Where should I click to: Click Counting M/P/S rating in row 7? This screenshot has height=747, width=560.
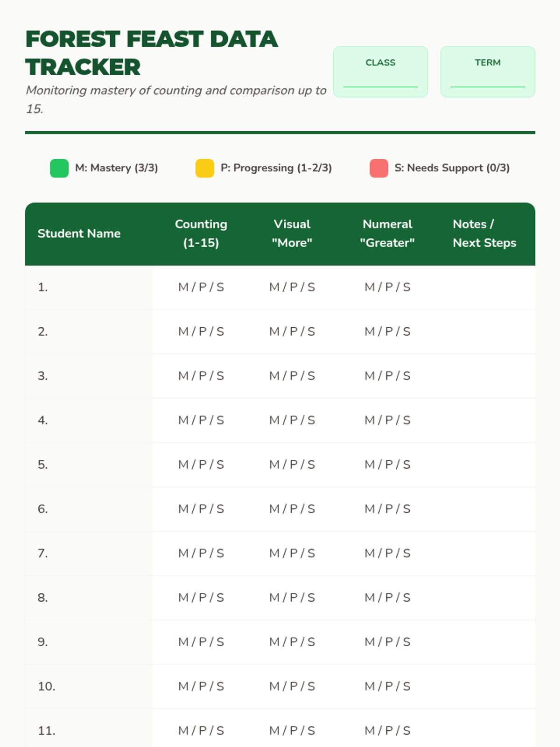click(x=201, y=553)
